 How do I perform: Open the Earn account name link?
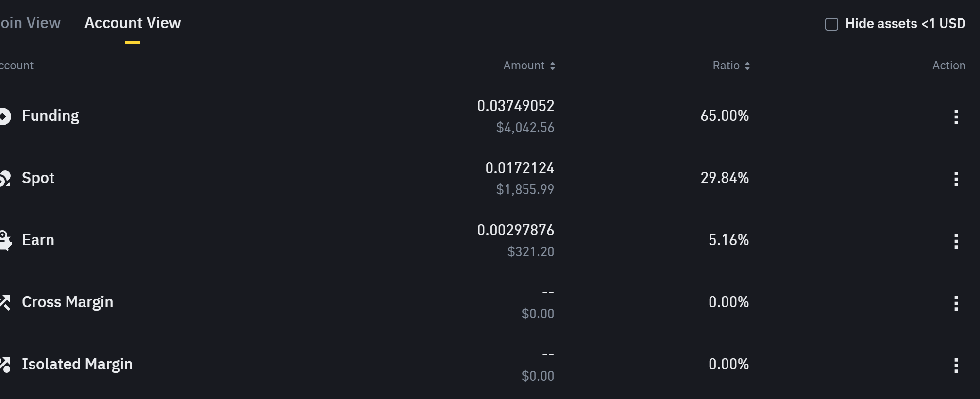pos(38,240)
